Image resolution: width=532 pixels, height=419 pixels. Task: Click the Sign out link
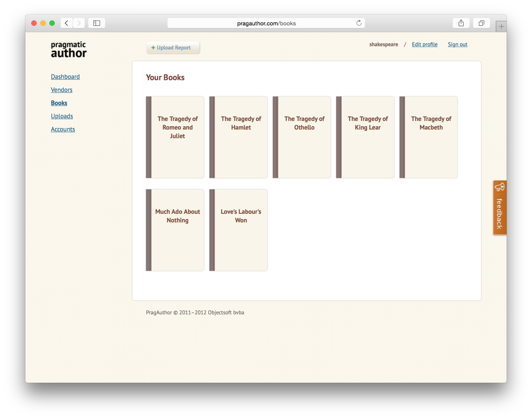[x=458, y=44]
